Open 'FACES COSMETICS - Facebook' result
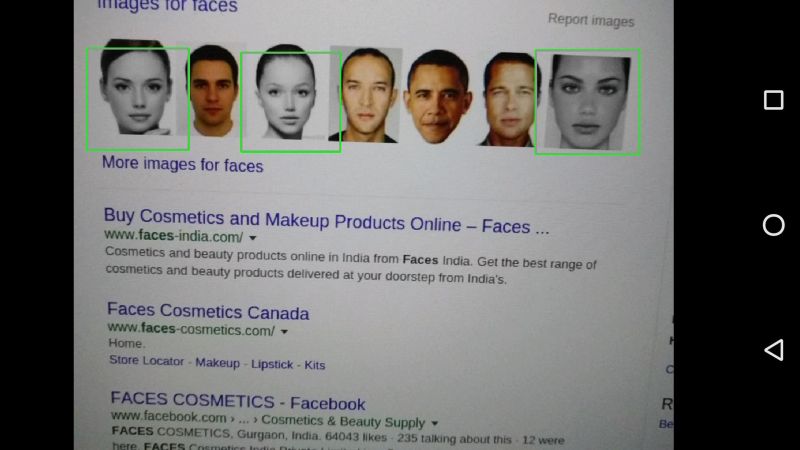The image size is (800, 450). pos(238,401)
